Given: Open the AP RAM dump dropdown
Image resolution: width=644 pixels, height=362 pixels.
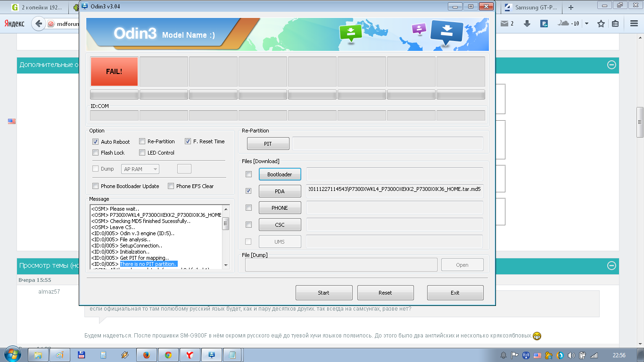Looking at the screenshot, I should [140, 169].
